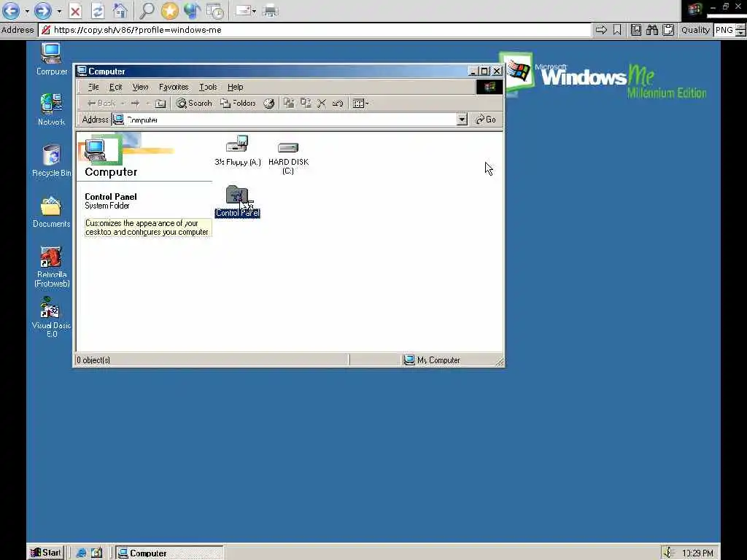Open the Edit menu in Computer window
Image resolution: width=747 pixels, height=560 pixels.
[x=115, y=87]
